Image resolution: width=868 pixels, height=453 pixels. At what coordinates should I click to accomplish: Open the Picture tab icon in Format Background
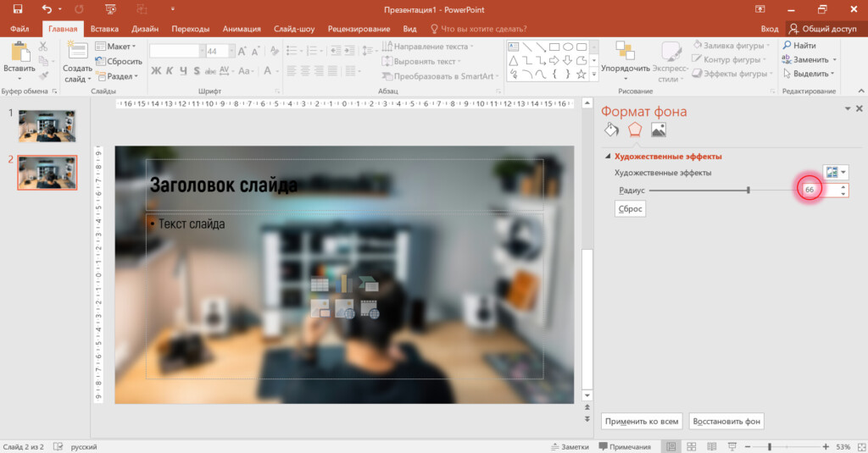coord(658,130)
